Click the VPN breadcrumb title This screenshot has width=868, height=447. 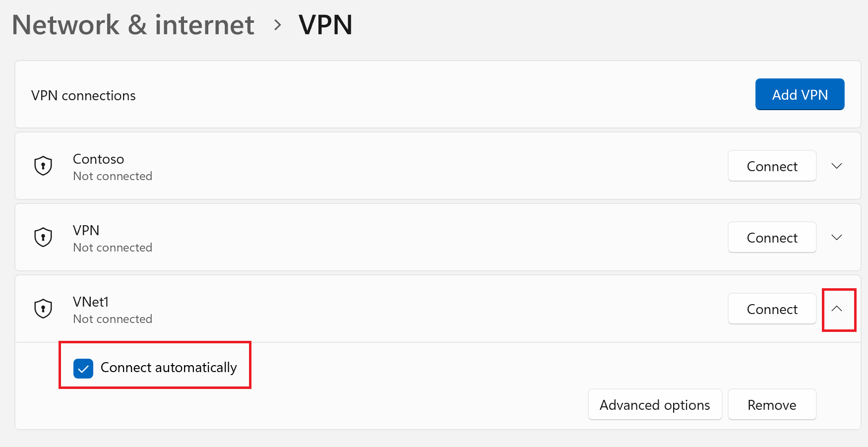(x=325, y=25)
